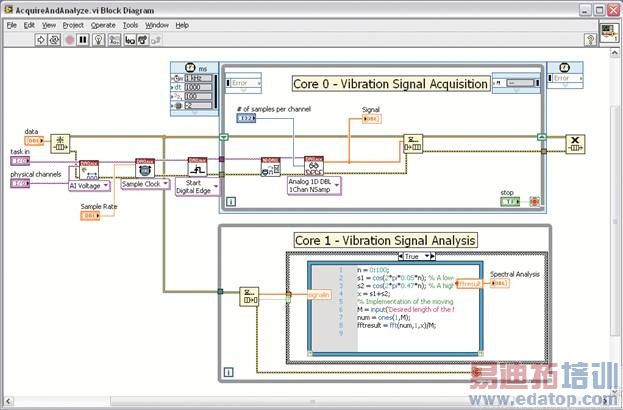Click the VI icon pane thumbnail
Viewport: 623px width, 410px height.
609,33
